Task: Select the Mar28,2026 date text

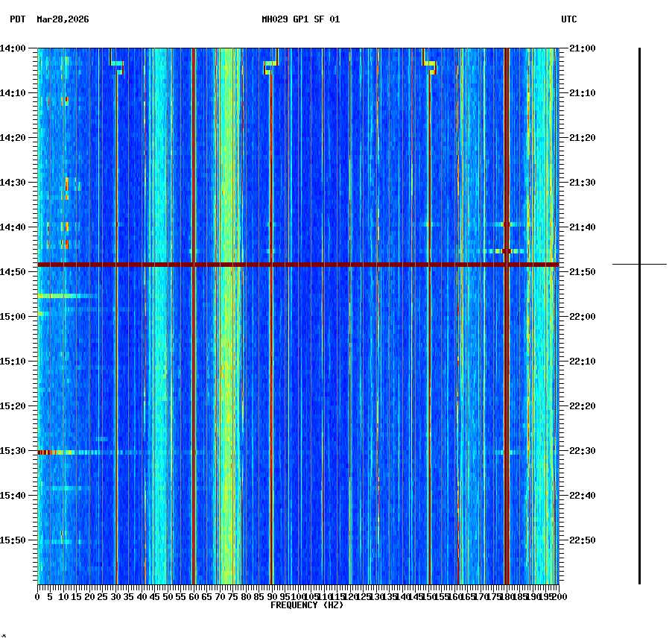Action: (63, 21)
